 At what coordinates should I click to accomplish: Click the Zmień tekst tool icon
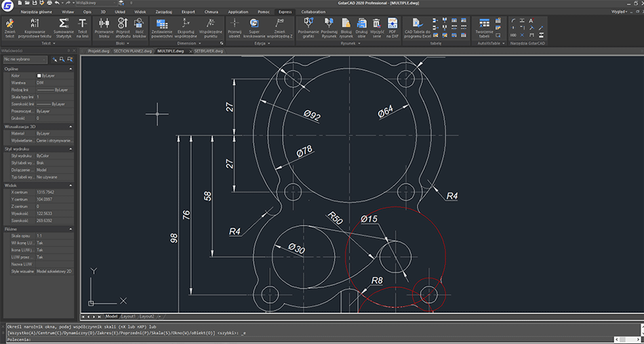[9, 24]
